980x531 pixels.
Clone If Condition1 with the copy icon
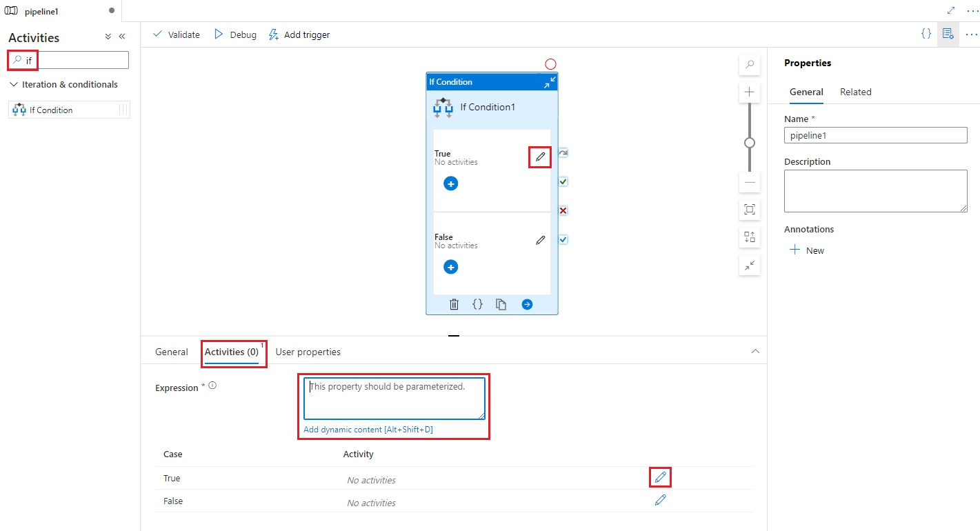tap(501, 304)
